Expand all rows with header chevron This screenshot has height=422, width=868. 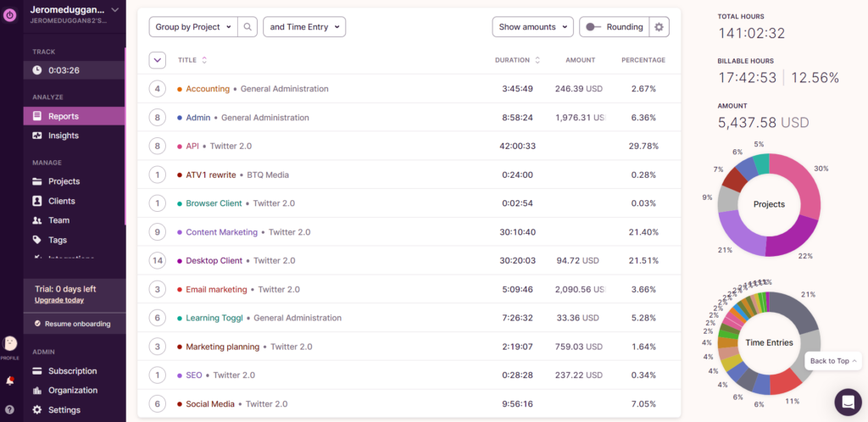(x=157, y=60)
